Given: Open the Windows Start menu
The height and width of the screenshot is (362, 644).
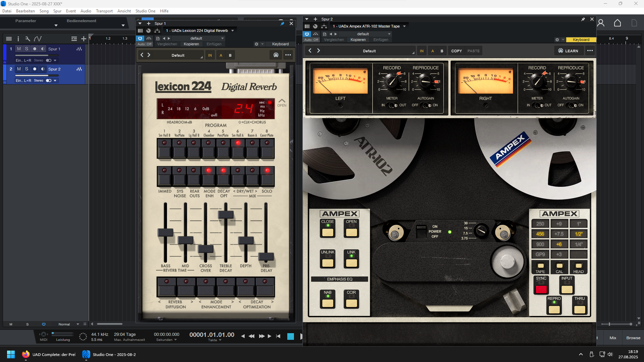Looking at the screenshot, I should (x=11, y=354).
